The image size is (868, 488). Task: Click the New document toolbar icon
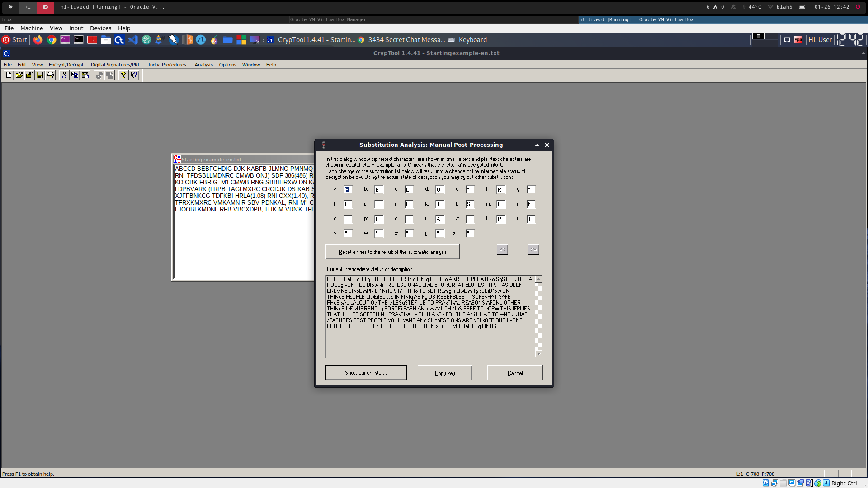click(x=9, y=75)
